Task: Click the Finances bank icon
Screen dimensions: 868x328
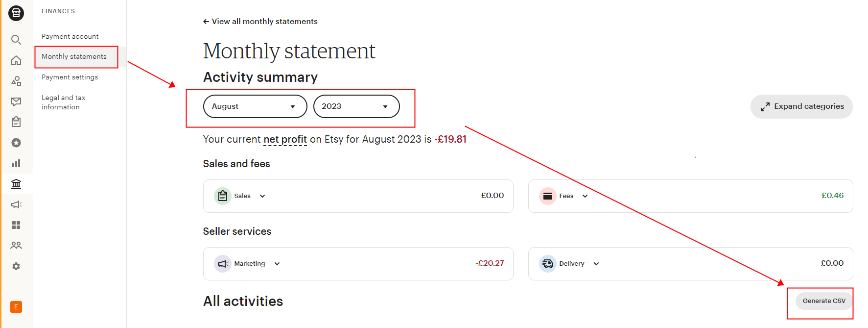Action: [16, 184]
